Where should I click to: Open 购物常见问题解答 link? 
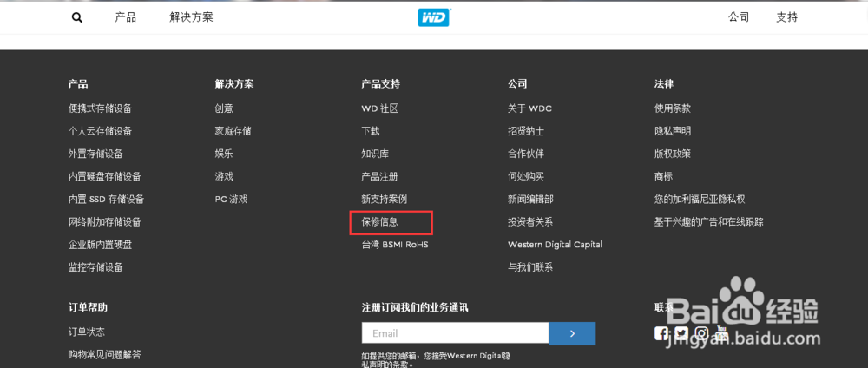coord(105,355)
